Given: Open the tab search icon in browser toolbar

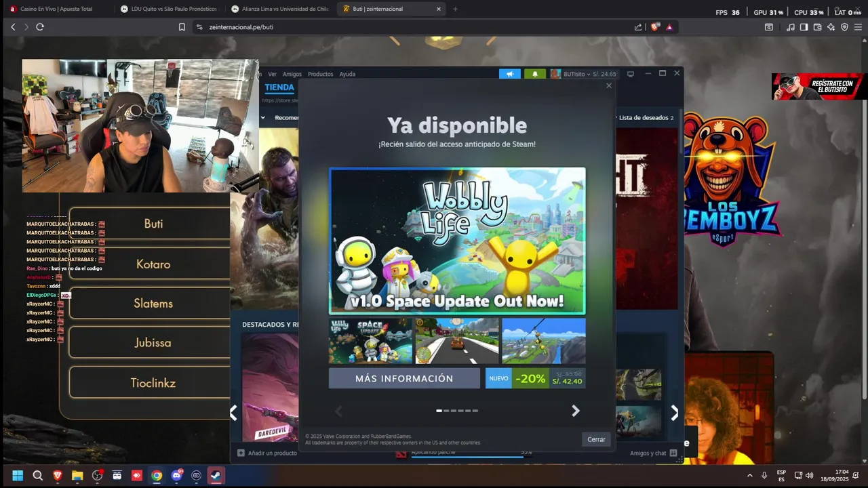Looking at the screenshot, I should click(768, 27).
